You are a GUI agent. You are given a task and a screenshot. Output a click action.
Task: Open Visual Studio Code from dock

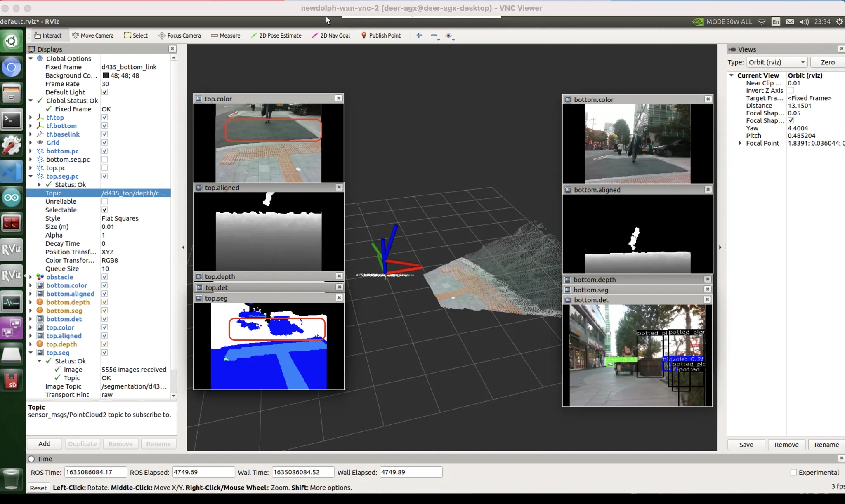pos(11,171)
